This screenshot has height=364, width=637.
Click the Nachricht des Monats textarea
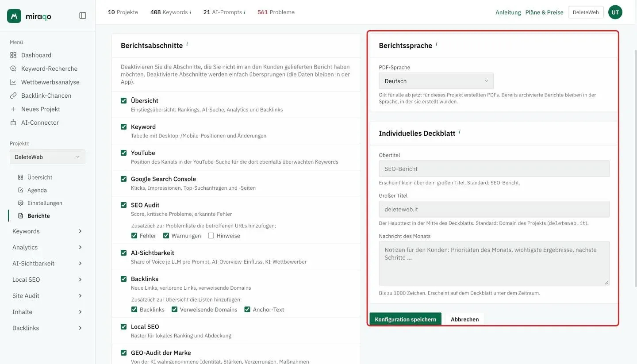tap(494, 263)
